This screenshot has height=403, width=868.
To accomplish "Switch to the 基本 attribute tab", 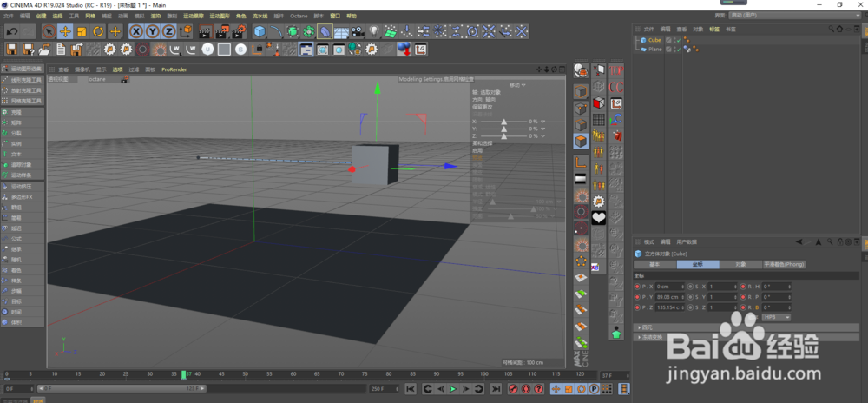I will 654,265.
